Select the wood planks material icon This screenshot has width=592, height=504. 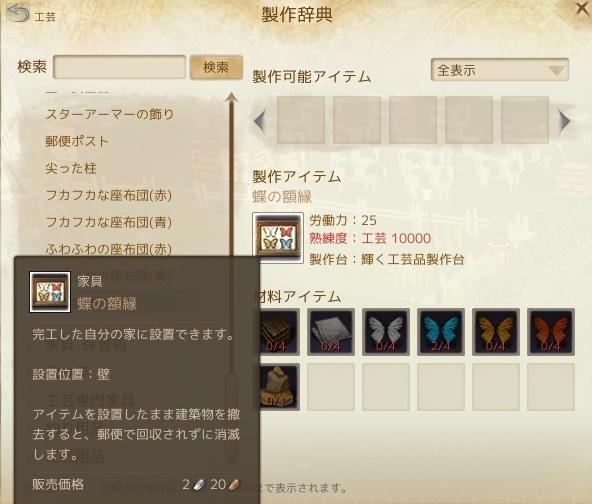click(x=279, y=332)
